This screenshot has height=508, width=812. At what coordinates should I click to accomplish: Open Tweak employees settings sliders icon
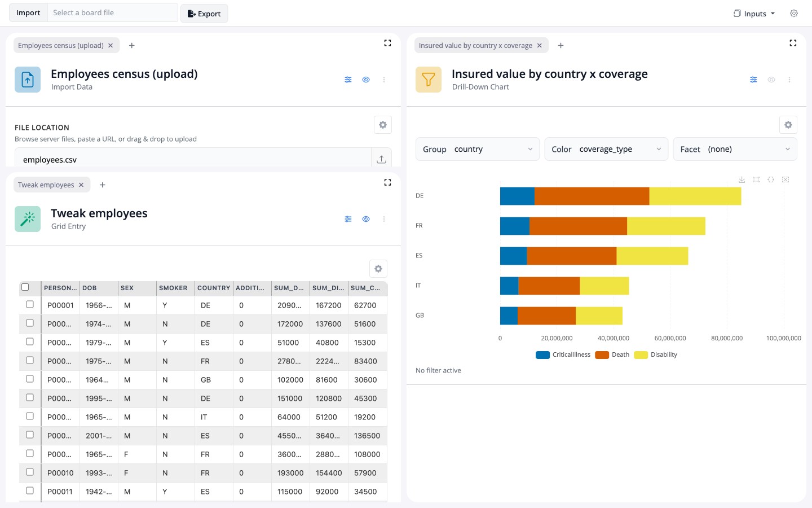pos(348,219)
